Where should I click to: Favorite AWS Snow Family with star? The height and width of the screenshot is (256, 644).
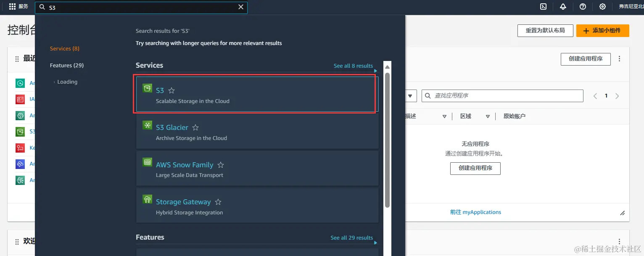click(221, 165)
